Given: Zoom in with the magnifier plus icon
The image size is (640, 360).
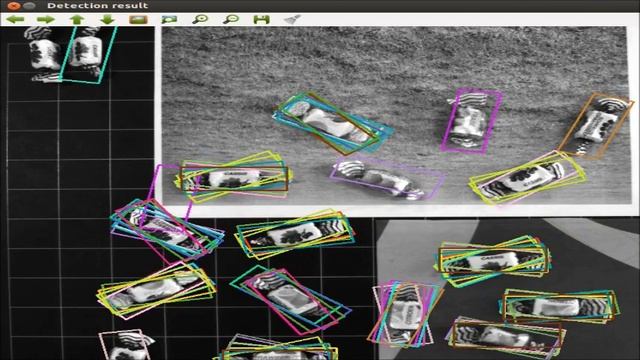Looking at the screenshot, I should (x=200, y=19).
